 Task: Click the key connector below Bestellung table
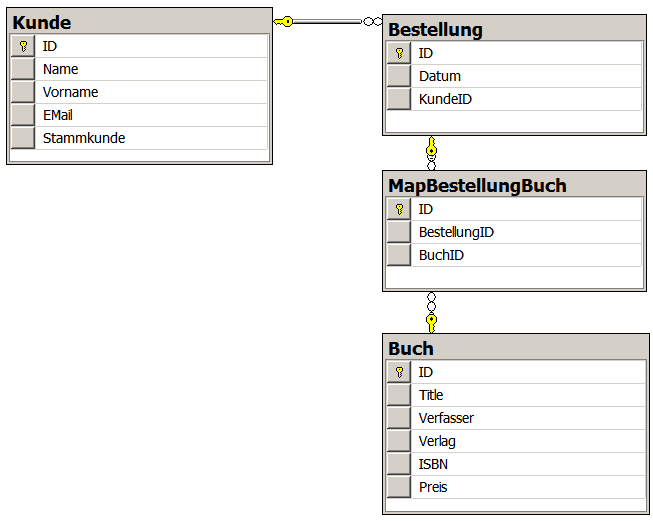(432, 146)
